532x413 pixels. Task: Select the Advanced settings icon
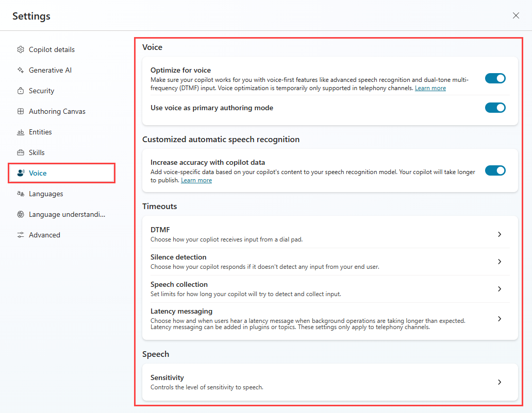click(21, 235)
